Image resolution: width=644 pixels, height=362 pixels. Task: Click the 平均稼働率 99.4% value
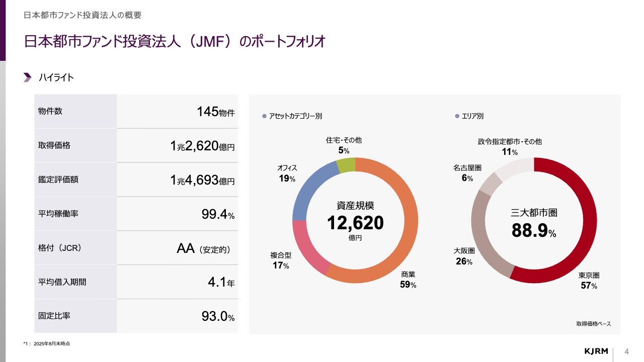point(218,214)
